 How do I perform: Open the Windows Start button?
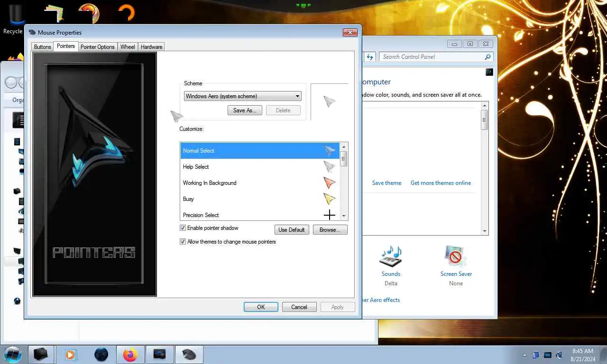12,354
